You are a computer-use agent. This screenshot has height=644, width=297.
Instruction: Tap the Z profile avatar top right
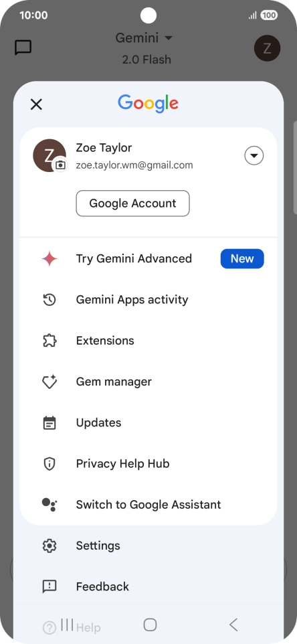(x=267, y=48)
